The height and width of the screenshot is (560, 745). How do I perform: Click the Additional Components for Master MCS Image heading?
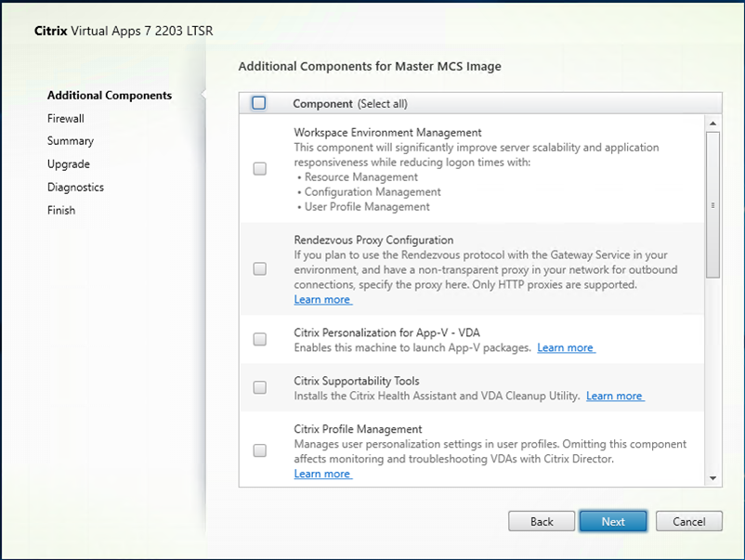point(370,67)
